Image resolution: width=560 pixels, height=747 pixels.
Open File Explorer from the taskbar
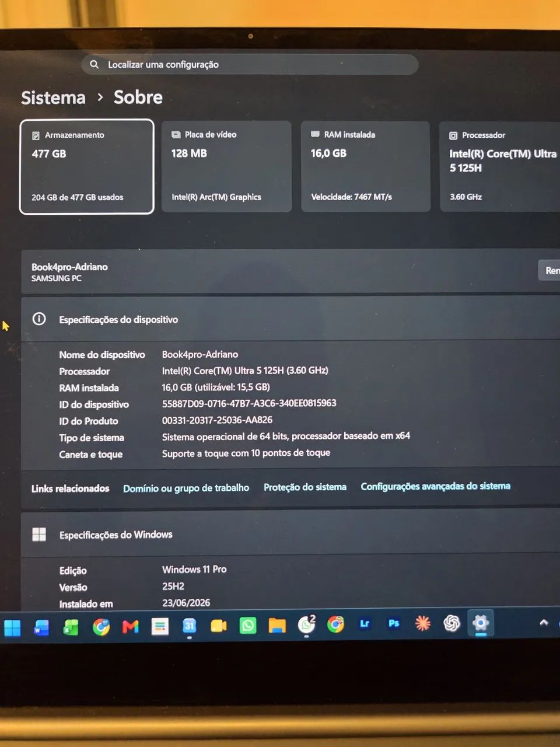click(x=277, y=626)
